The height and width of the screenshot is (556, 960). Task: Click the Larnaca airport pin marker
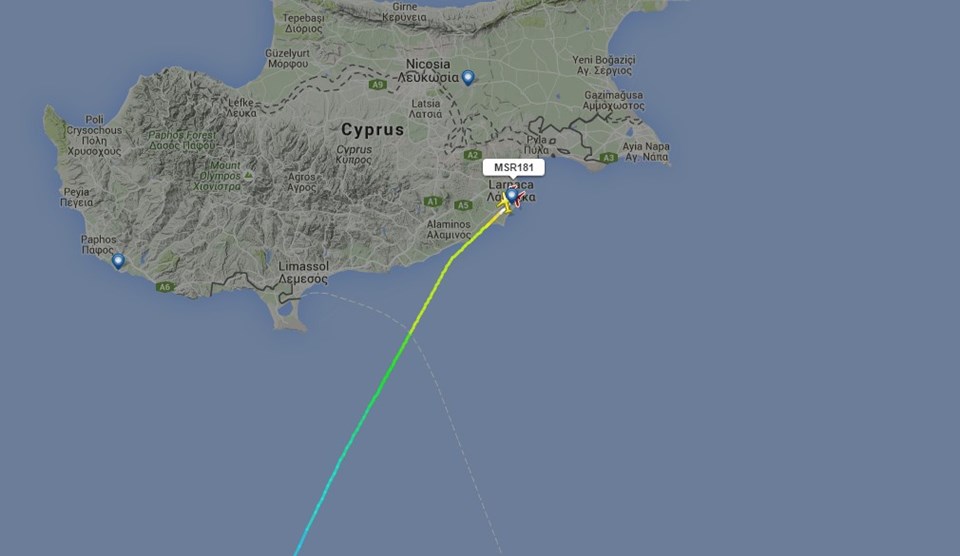click(512, 196)
